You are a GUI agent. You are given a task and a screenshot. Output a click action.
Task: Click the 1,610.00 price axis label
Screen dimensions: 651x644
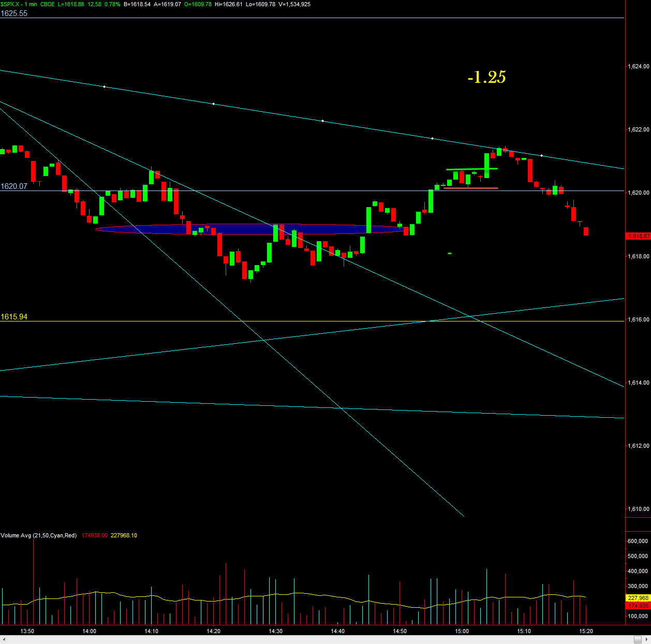tap(638, 509)
